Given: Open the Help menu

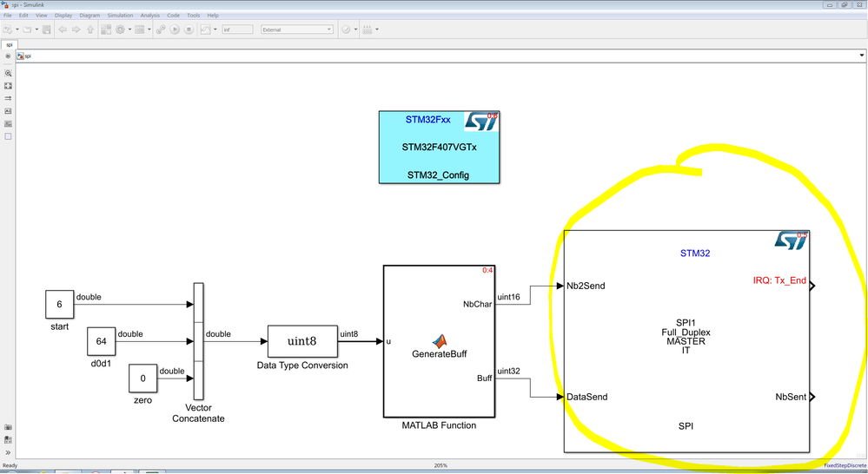Looking at the screenshot, I should click(213, 16).
